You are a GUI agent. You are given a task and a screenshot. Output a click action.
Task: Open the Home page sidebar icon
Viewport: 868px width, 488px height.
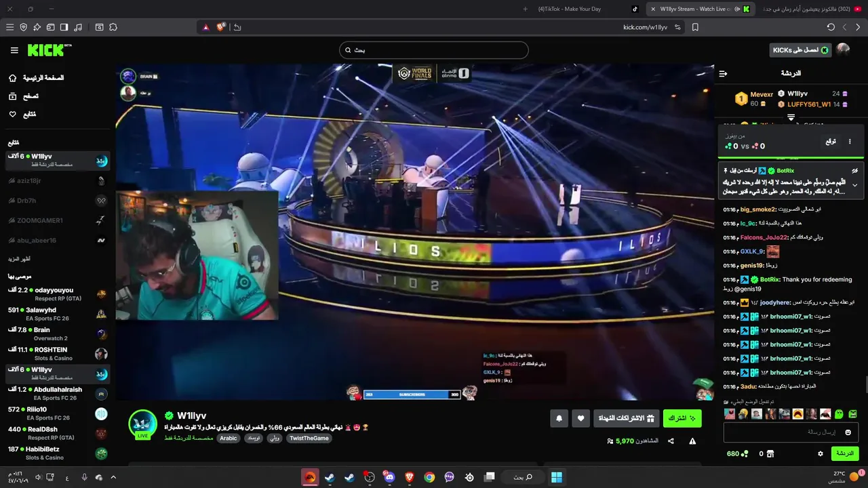[12, 78]
